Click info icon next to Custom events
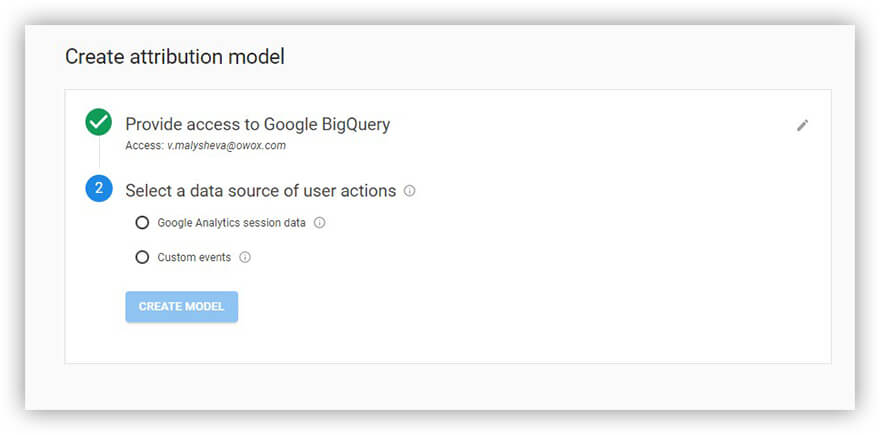 pyautogui.click(x=245, y=257)
